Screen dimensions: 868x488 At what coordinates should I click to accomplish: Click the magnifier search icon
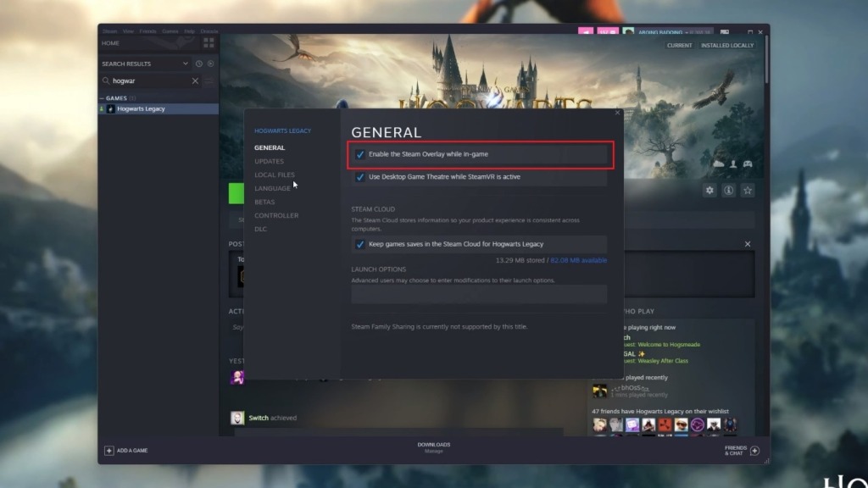106,80
